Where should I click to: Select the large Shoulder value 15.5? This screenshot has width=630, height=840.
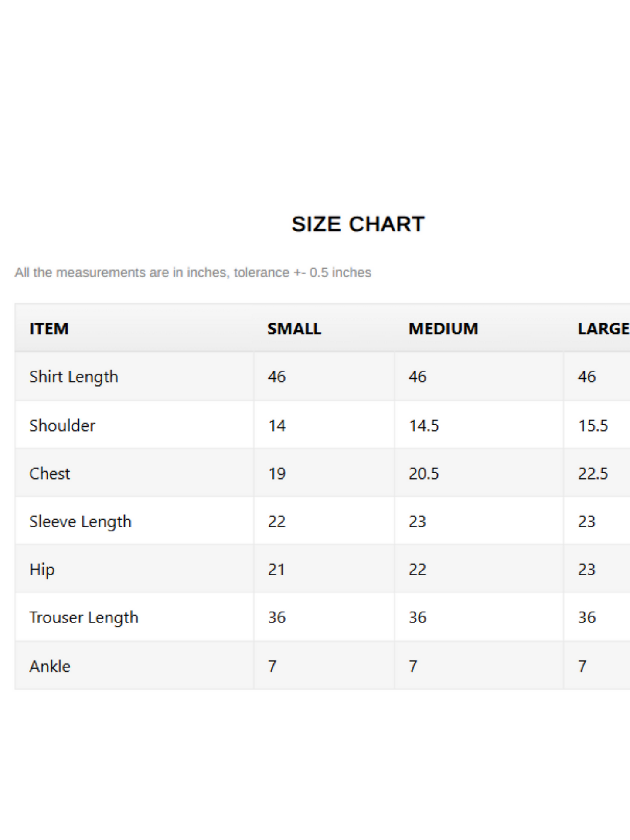pos(593,425)
